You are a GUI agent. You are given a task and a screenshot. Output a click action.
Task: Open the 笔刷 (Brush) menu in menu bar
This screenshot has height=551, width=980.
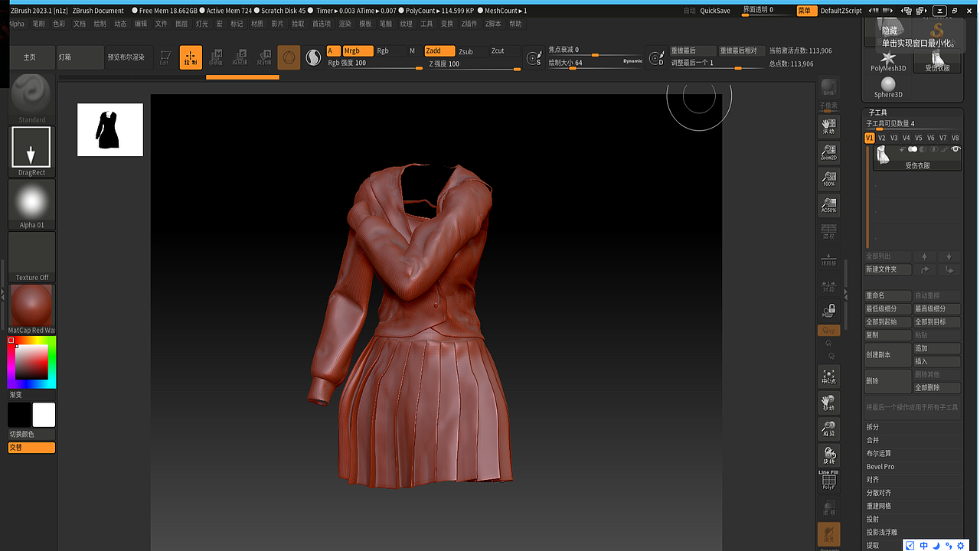click(x=38, y=24)
